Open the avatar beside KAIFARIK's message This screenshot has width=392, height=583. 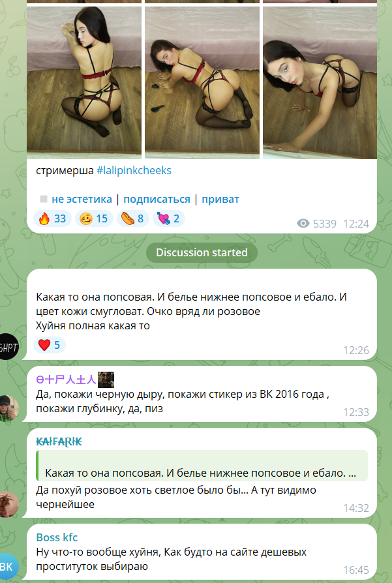pos(8,504)
